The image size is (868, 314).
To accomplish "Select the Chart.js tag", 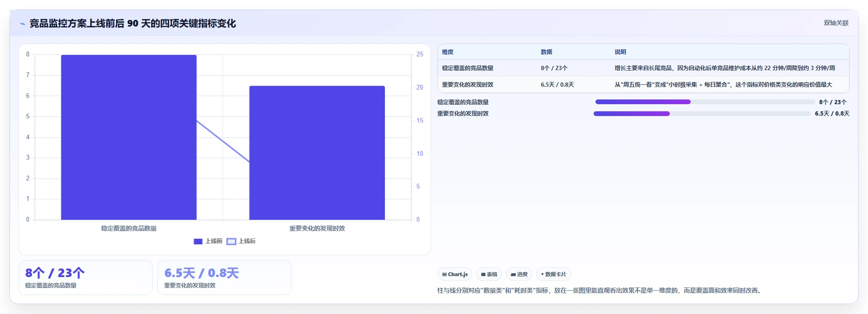I will pyautogui.click(x=455, y=274).
